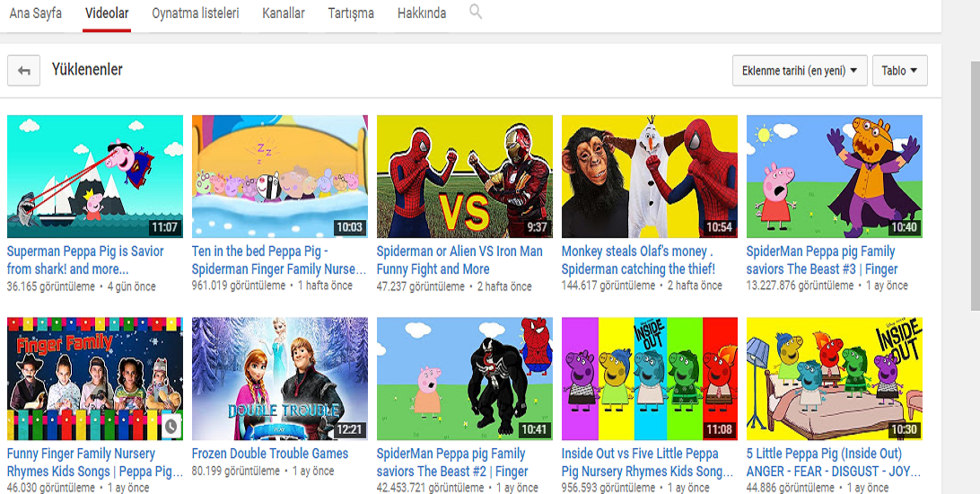Screen dimensions: 980x494
Task: Click title Inside Out vs Five Little Peppa
Action: pyautogui.click(x=648, y=463)
